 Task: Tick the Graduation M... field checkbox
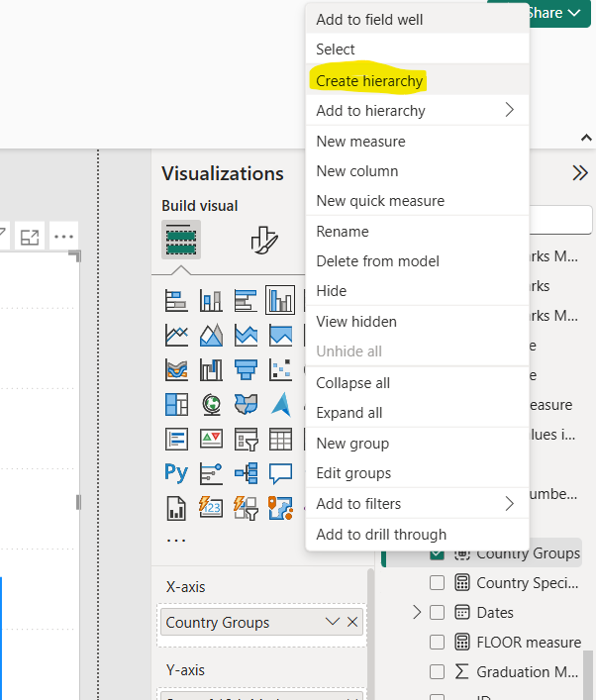pyautogui.click(x=437, y=672)
